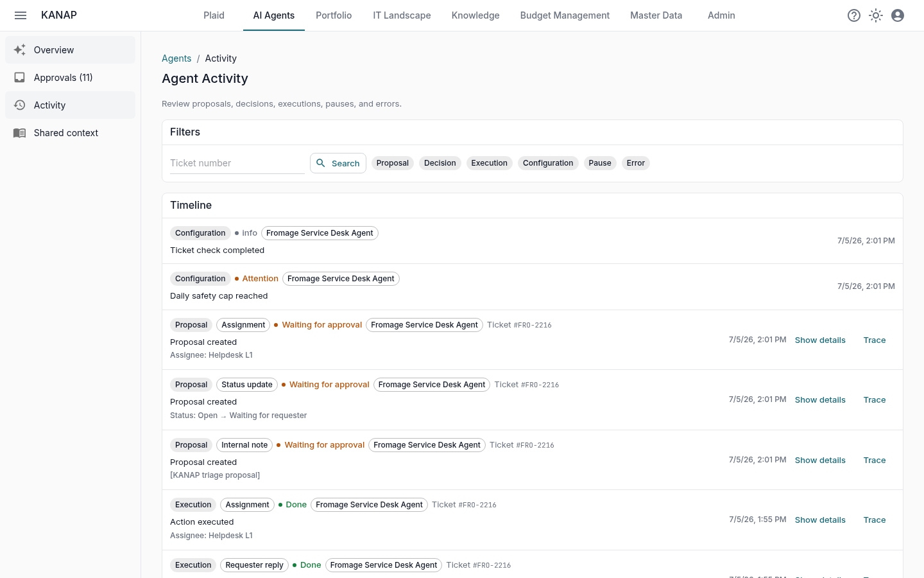924x578 pixels.
Task: Click the Search button
Action: coord(338,163)
